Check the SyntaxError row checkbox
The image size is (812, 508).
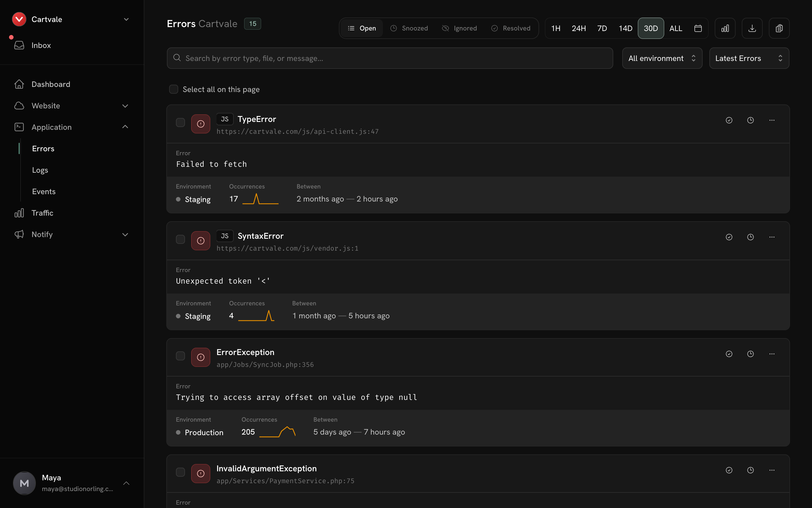coord(180,239)
